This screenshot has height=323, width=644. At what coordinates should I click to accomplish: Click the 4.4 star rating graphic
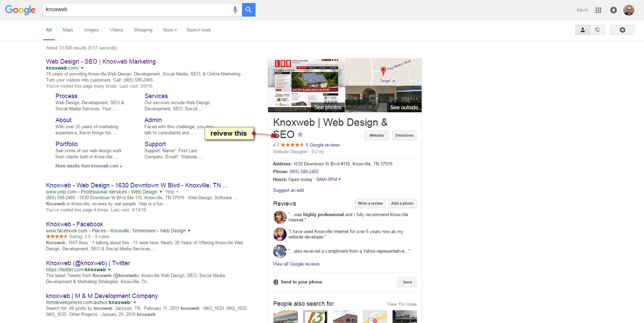(x=292, y=145)
